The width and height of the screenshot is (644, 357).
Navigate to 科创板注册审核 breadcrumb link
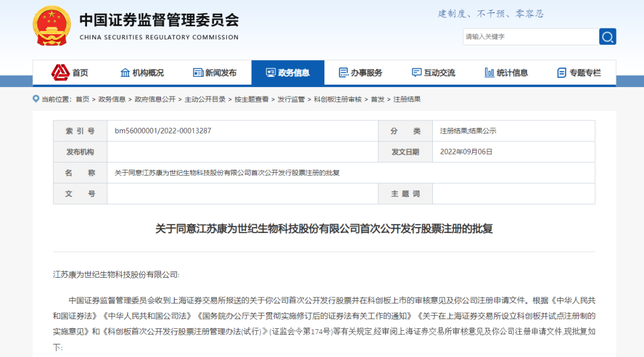pyautogui.click(x=338, y=100)
